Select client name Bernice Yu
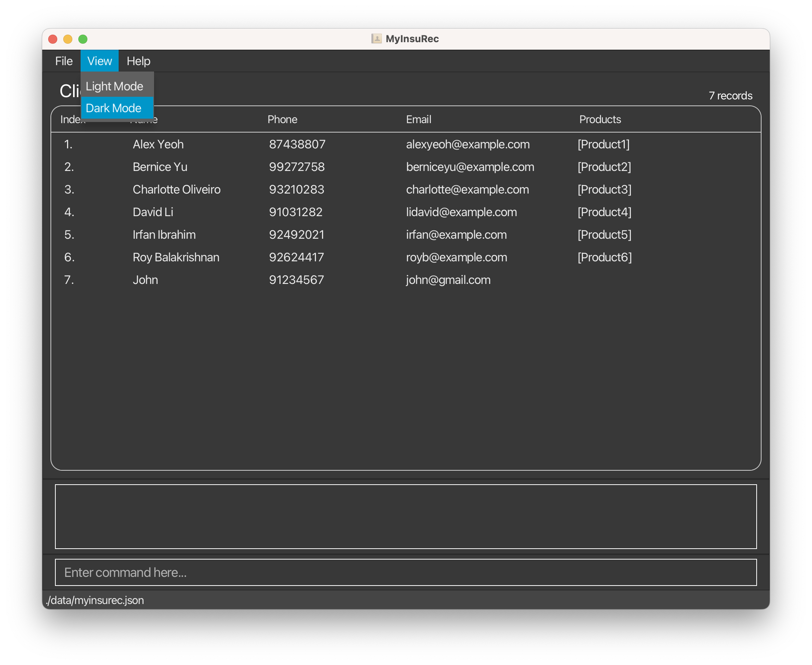This screenshot has width=812, height=665. 160,167
